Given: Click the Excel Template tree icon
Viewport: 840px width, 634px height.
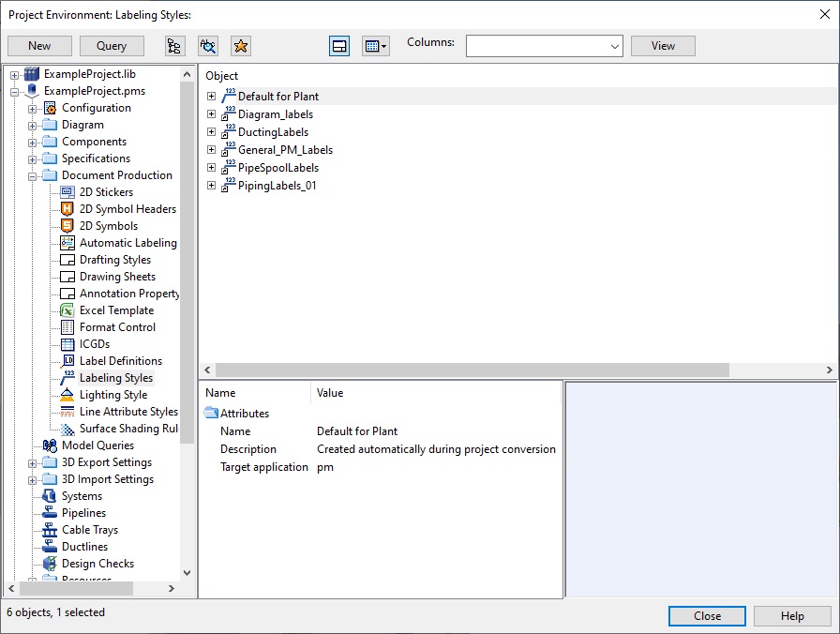Looking at the screenshot, I should [x=67, y=310].
